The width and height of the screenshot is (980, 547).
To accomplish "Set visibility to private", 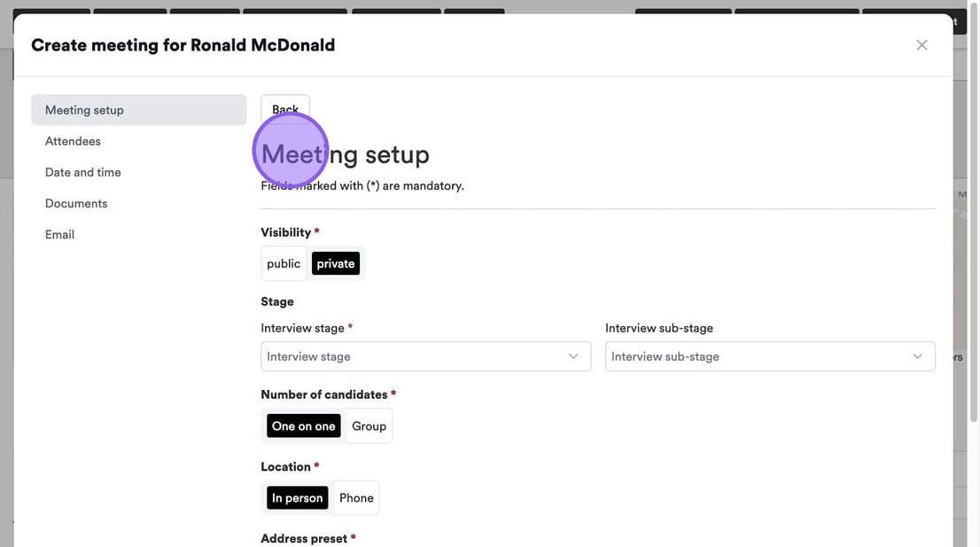I will tap(336, 263).
